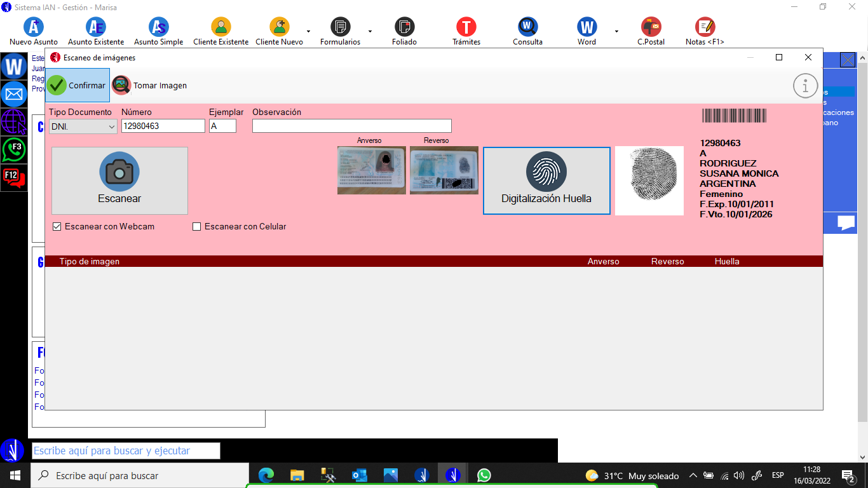Uncheck Escanear con Webcam
Viewport: 868px width, 488px height.
(x=57, y=227)
